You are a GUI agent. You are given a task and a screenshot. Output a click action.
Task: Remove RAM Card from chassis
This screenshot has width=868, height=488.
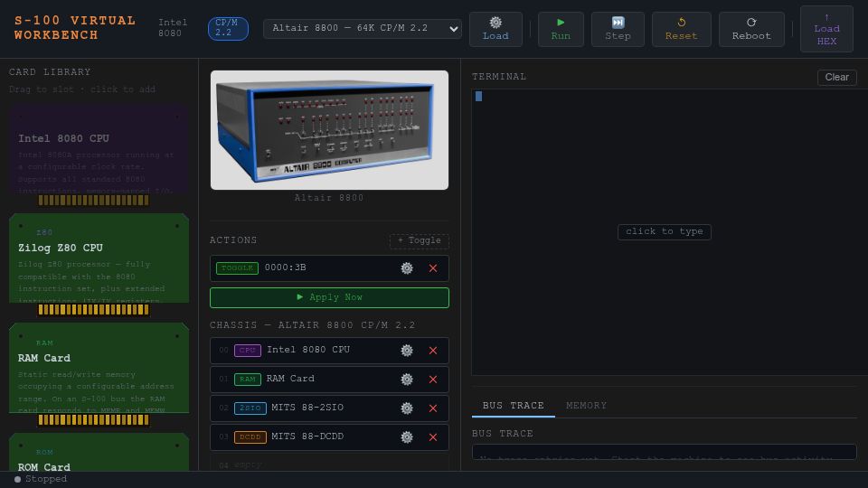click(433, 380)
